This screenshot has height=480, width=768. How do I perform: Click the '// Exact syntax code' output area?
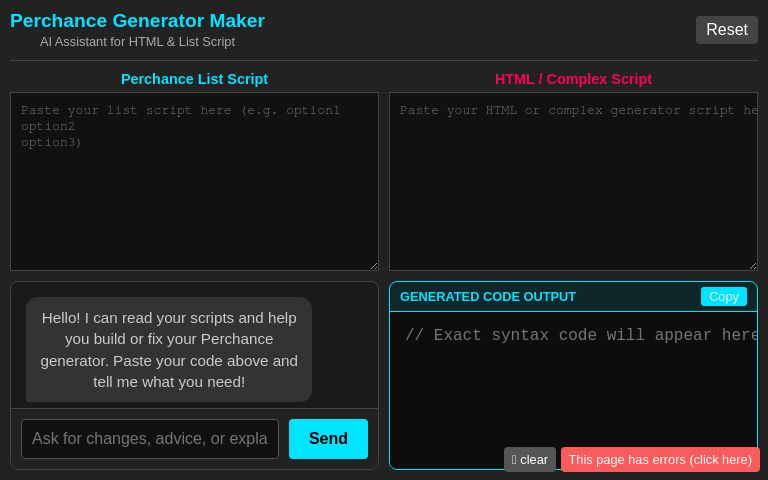[x=574, y=390]
